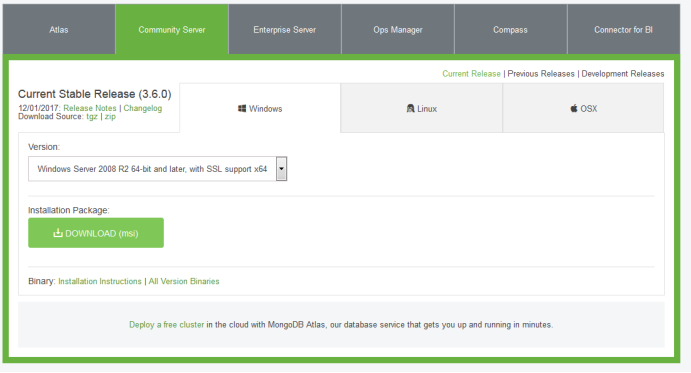This screenshot has height=373, width=691.
Task: Click the DOWNLOAD (msi) button
Action: point(96,233)
